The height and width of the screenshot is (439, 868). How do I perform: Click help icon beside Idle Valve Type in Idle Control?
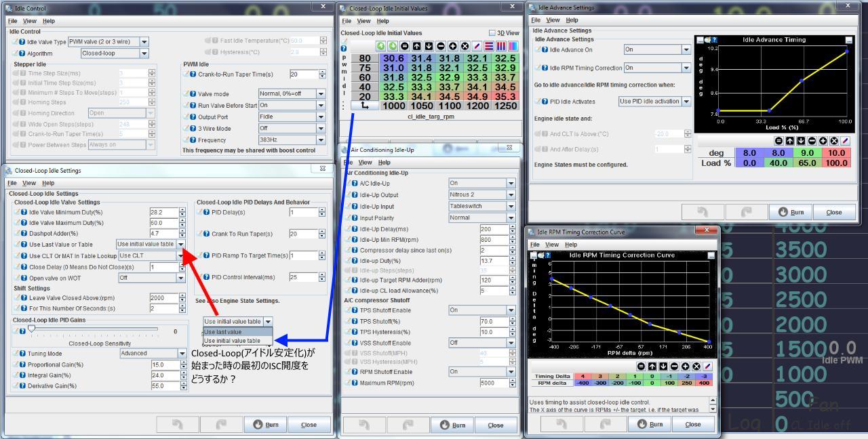pos(22,42)
